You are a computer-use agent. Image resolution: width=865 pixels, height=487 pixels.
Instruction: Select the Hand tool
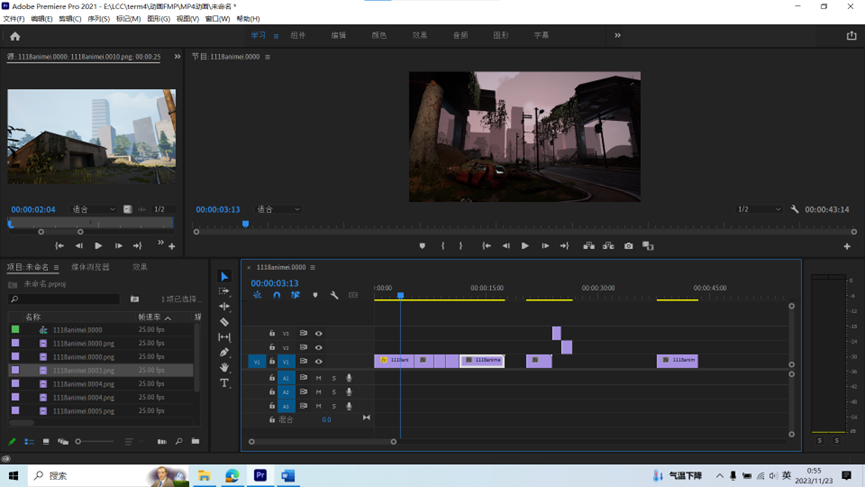224,367
